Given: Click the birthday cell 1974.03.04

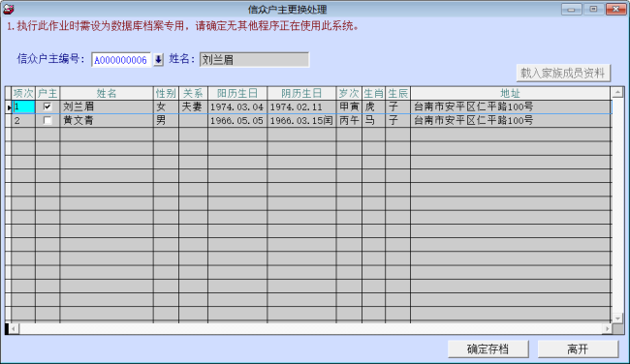Looking at the screenshot, I should (237, 106).
